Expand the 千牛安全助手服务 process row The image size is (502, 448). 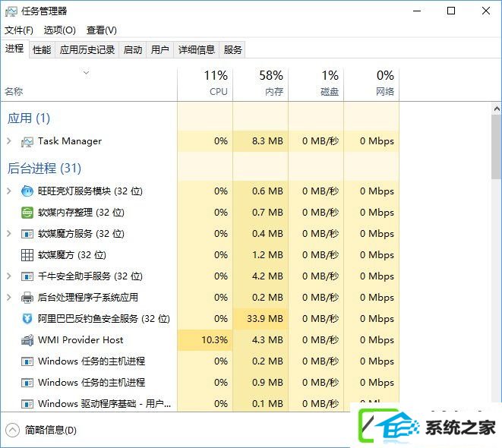[x=9, y=276]
